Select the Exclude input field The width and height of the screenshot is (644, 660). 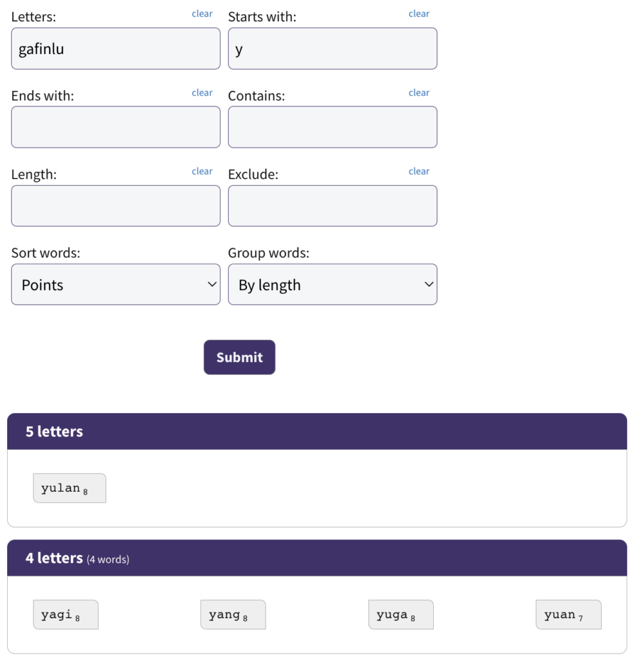coord(333,206)
